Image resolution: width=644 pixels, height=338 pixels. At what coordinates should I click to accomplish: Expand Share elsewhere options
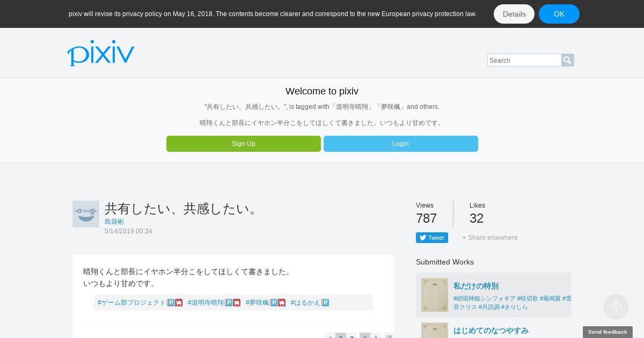491,238
